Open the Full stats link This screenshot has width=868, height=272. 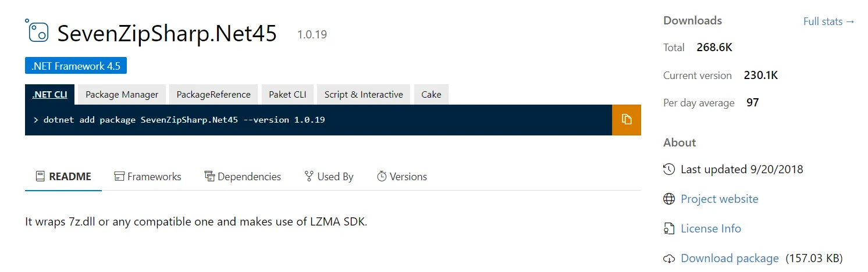click(x=829, y=22)
